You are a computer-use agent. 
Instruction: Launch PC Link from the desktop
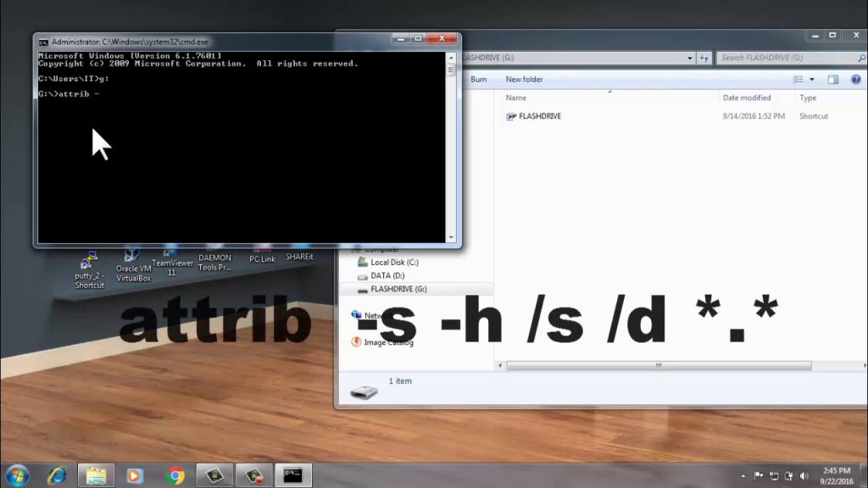point(261,257)
